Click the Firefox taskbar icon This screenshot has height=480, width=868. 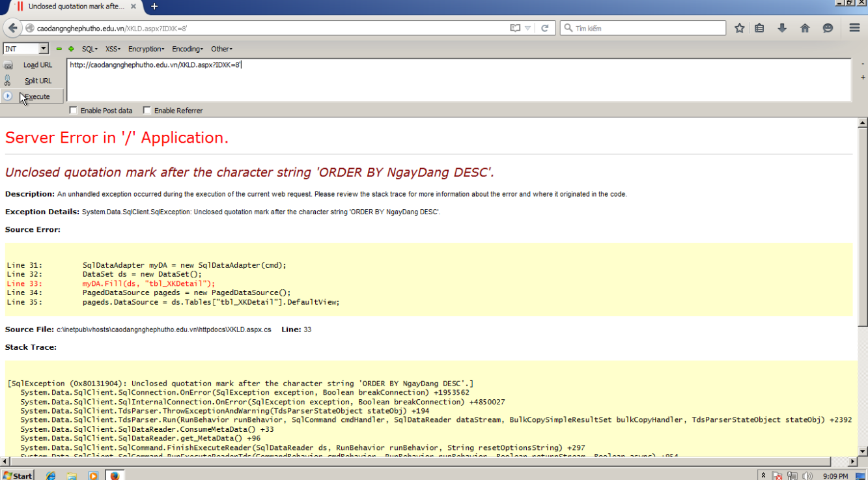tap(115, 475)
